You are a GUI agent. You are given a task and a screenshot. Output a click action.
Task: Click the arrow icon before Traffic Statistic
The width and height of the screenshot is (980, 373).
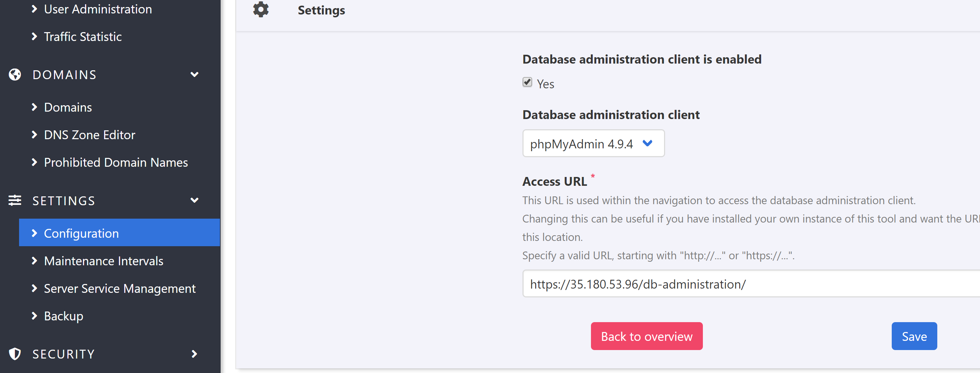tap(34, 36)
